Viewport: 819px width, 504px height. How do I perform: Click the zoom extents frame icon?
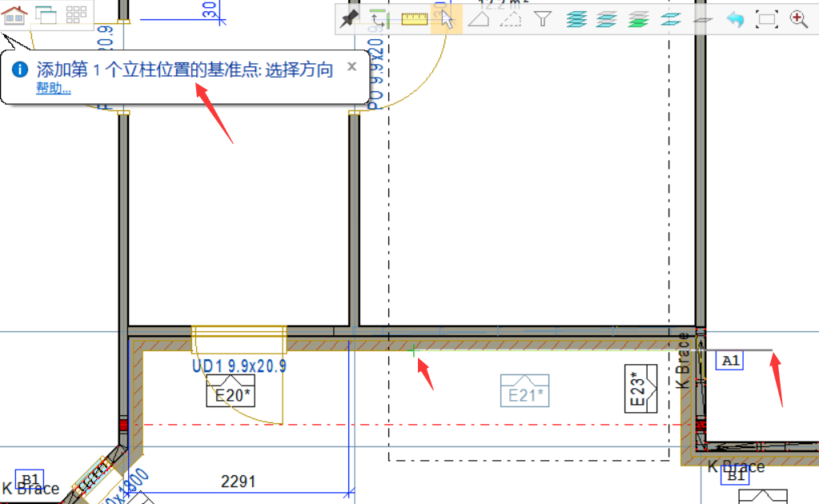coord(767,19)
